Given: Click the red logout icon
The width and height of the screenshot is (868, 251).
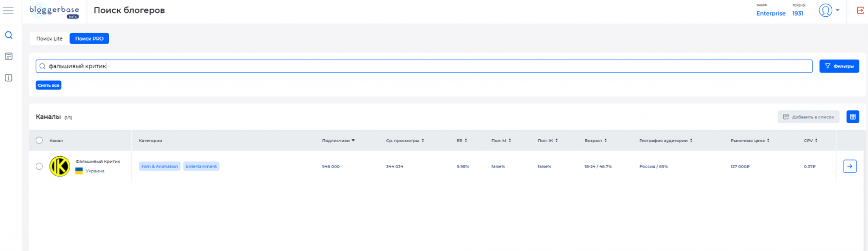Looking at the screenshot, I should click(860, 10).
